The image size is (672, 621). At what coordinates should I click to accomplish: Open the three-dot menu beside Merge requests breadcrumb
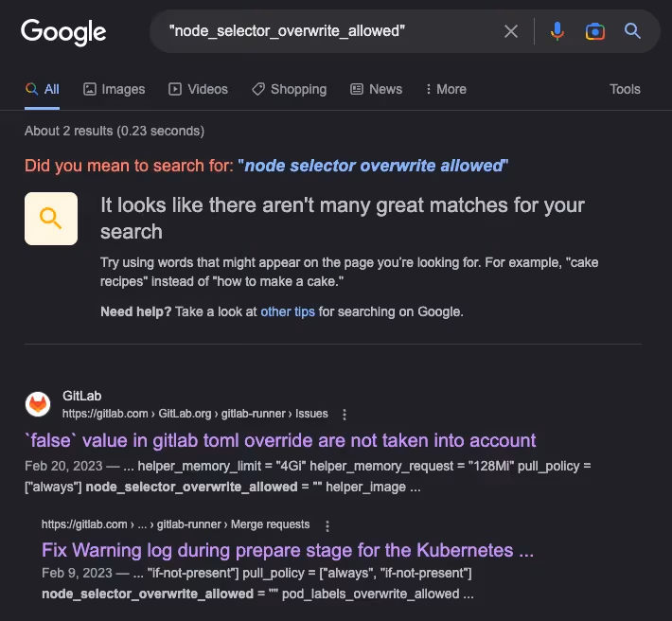click(327, 525)
